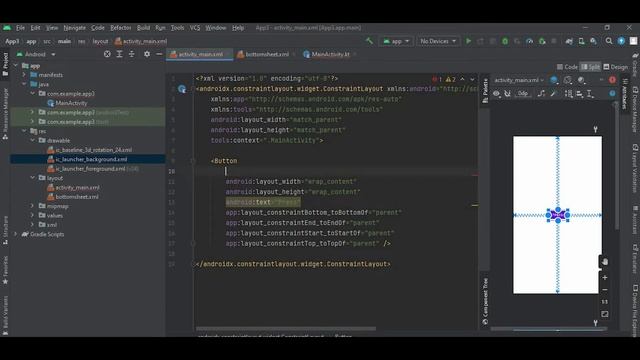Click gutter class icon beside ConstraintLayout line
This screenshot has width=640, height=360.
pyautogui.click(x=182, y=89)
